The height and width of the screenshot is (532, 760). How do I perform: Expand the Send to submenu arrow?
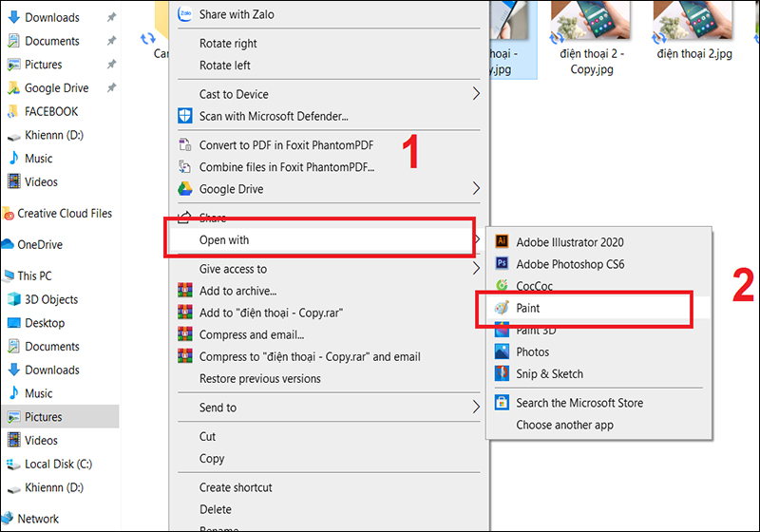(x=476, y=408)
